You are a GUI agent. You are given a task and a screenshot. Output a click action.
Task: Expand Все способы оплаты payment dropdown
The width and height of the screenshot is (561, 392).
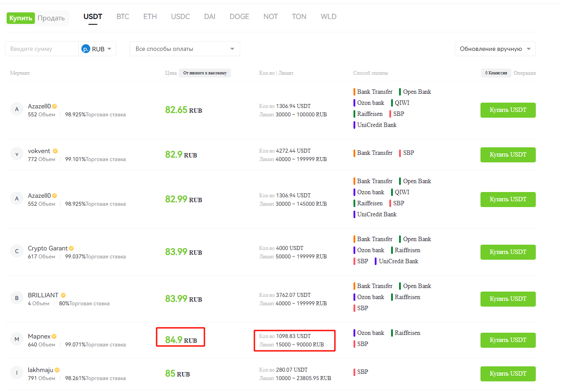184,49
